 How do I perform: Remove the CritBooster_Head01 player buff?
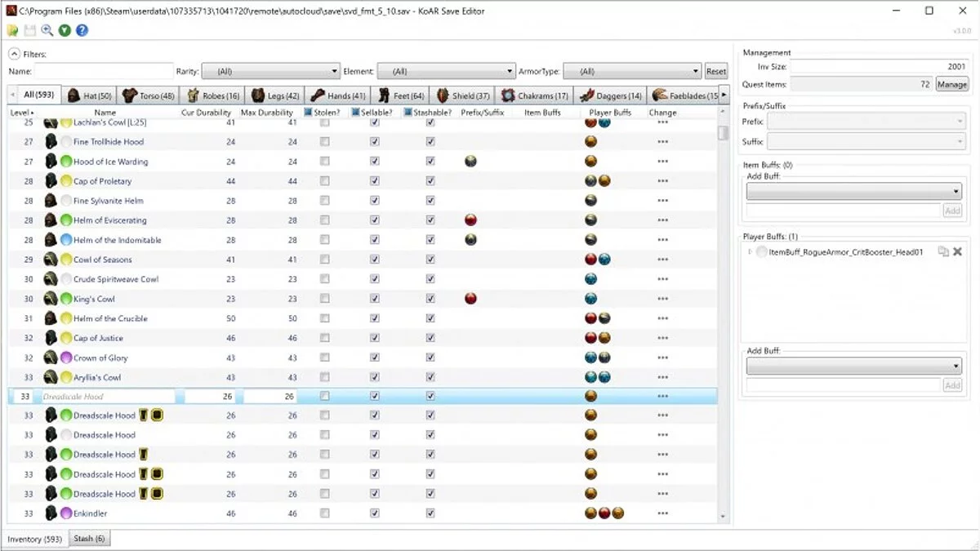957,252
